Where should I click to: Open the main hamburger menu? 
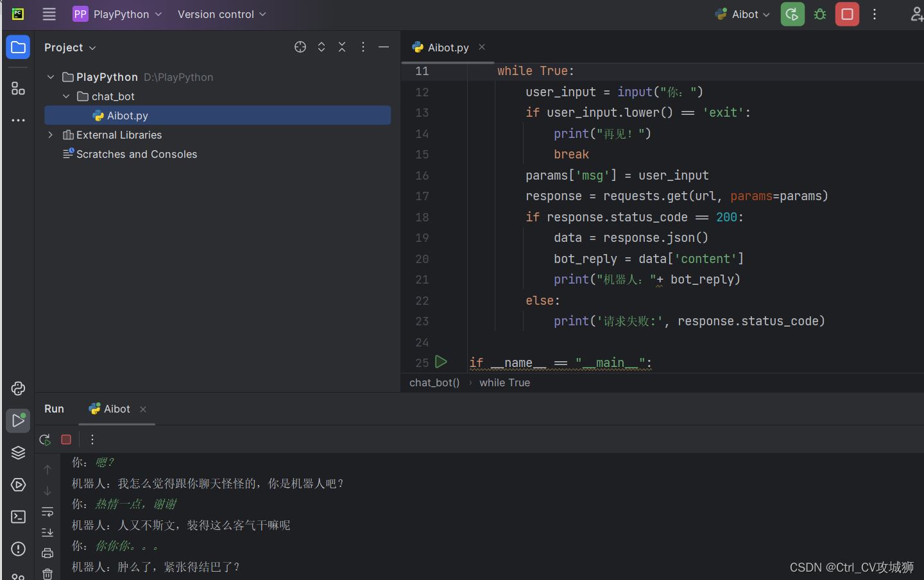pos(49,14)
